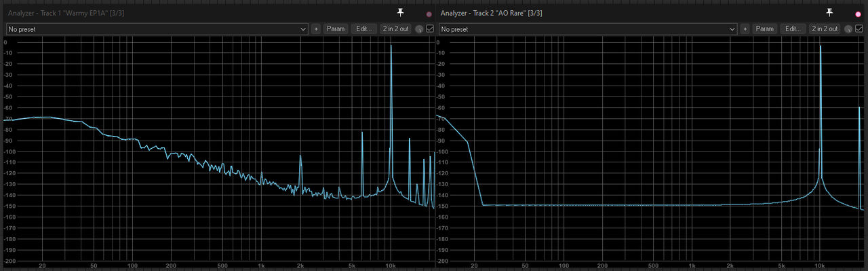
Task: Add a preset with plus button in Track 2 window
Action: [x=745, y=29]
